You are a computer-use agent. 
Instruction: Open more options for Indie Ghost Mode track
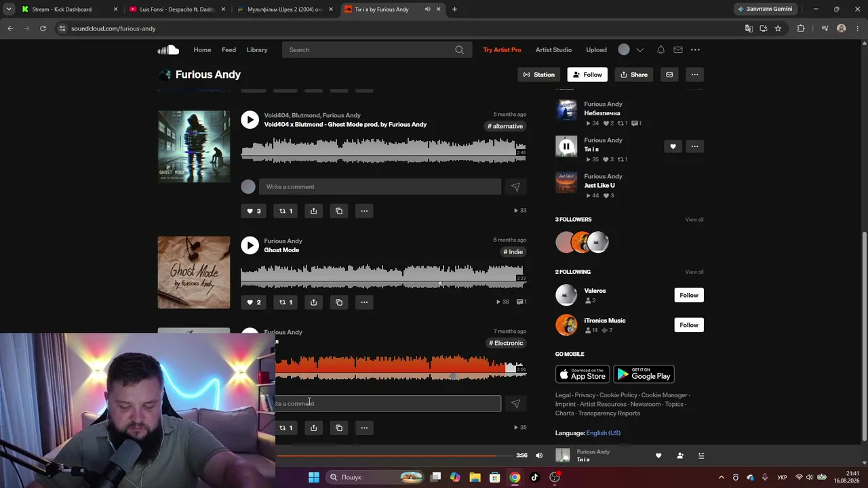tap(364, 302)
